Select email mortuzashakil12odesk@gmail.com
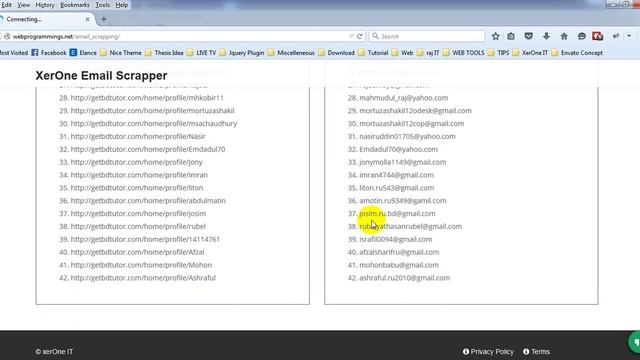Viewport: 640px width, 360px height. coord(416,111)
